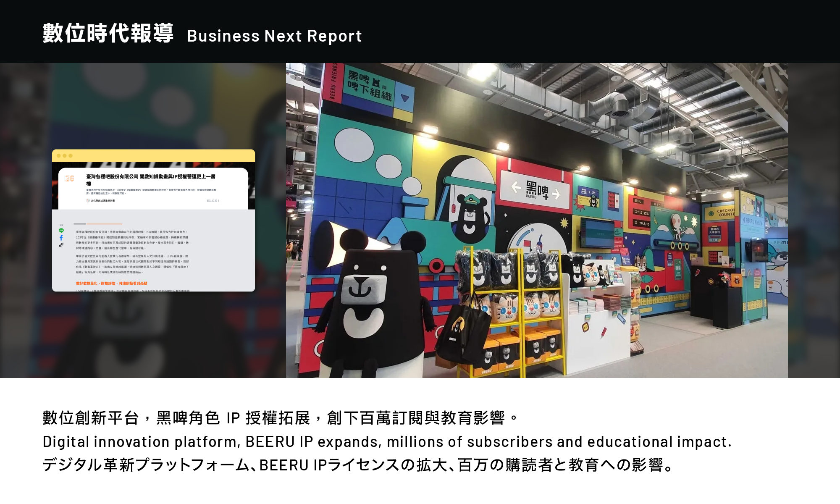Open the article title 臺灣各種吧股份有限公司
The image size is (840, 504).
[150, 177]
